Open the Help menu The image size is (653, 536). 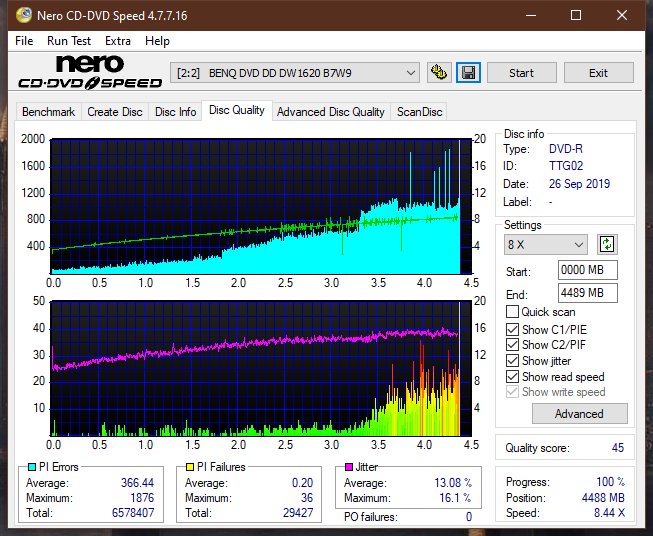pos(157,41)
